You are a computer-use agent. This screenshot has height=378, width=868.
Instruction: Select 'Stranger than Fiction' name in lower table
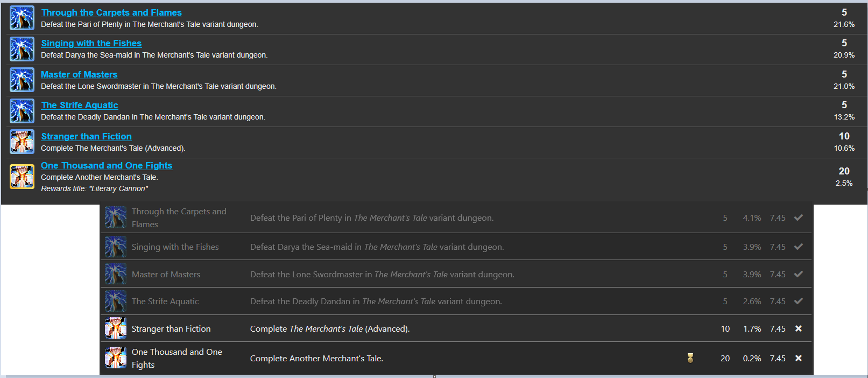tap(171, 328)
